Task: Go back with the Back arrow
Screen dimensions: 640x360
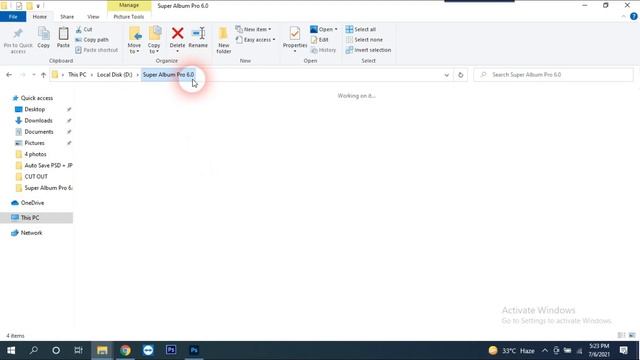Action: point(9,75)
